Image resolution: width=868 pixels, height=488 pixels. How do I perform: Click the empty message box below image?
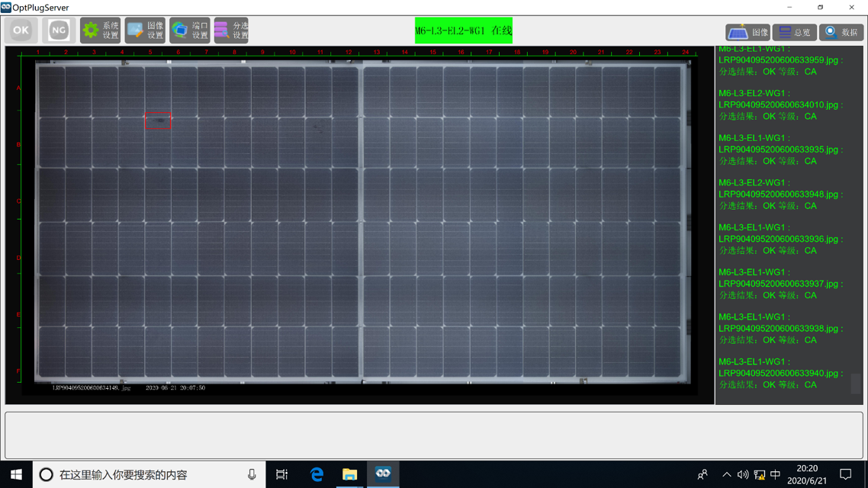tap(433, 435)
